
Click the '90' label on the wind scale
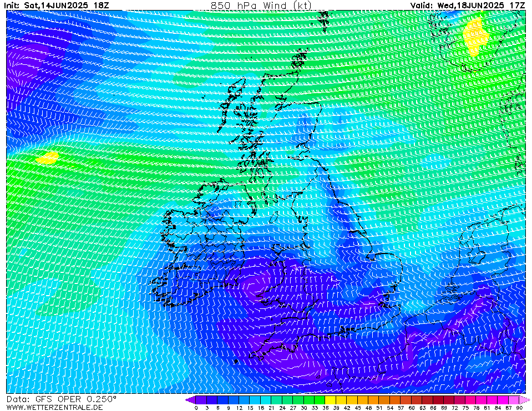(x=519, y=408)
